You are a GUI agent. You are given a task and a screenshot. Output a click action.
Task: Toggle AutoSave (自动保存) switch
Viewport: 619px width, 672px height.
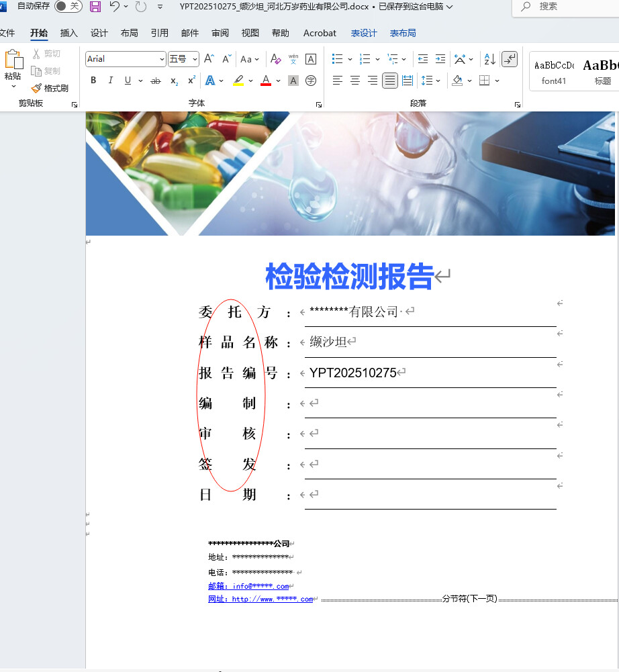(x=68, y=6)
